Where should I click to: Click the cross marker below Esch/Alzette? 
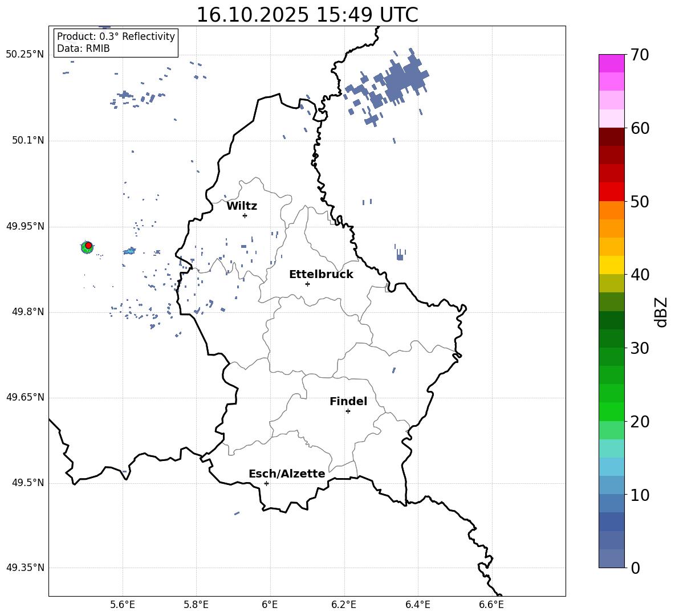click(x=266, y=483)
